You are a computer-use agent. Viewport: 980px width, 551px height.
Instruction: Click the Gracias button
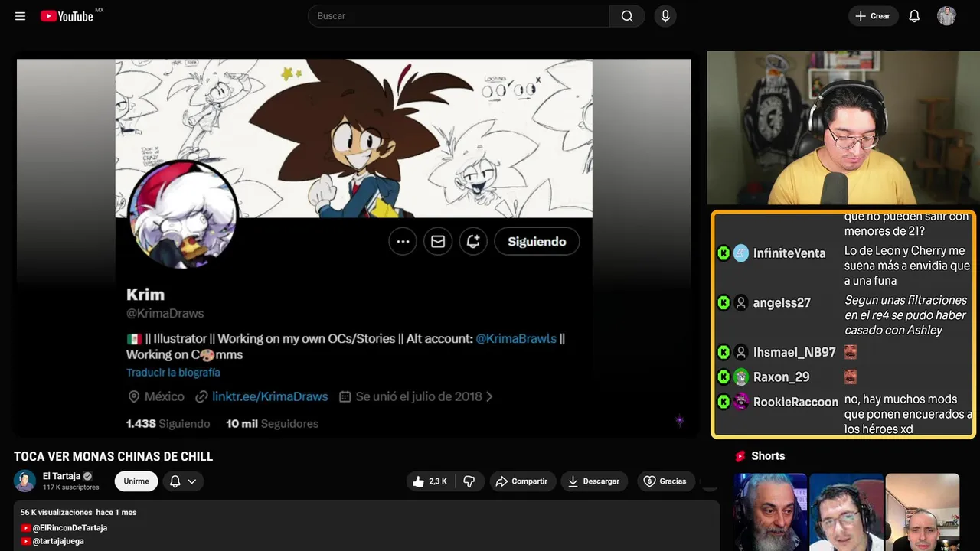(x=665, y=481)
